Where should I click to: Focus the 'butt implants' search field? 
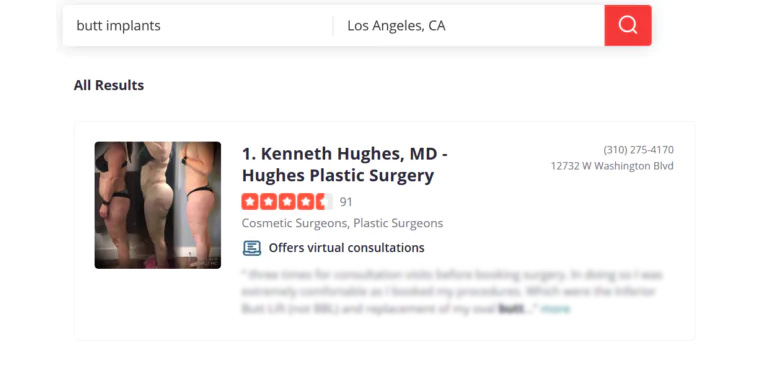[198, 25]
